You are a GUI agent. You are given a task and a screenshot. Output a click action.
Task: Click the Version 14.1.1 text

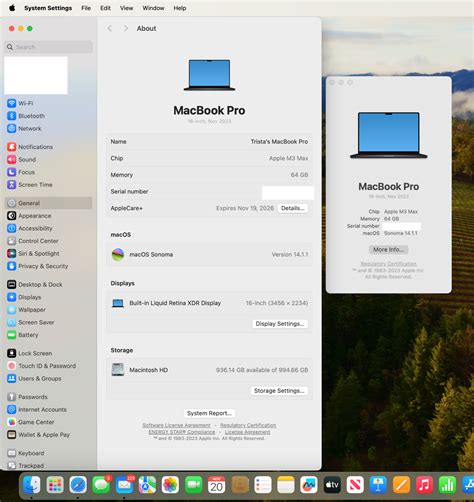(x=290, y=255)
